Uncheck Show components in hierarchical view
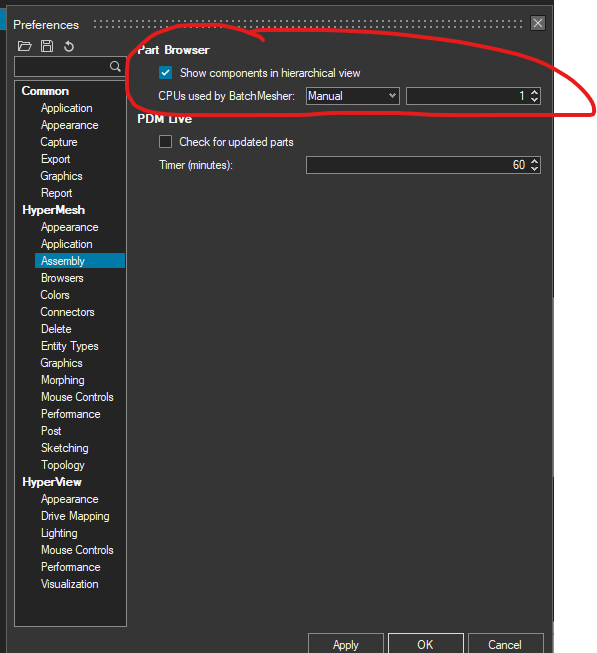 pos(165,73)
